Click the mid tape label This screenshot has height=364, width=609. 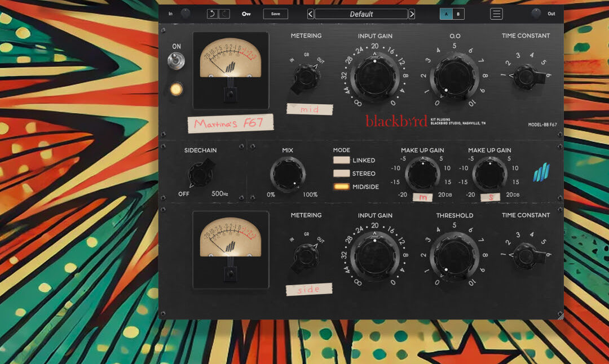click(310, 109)
